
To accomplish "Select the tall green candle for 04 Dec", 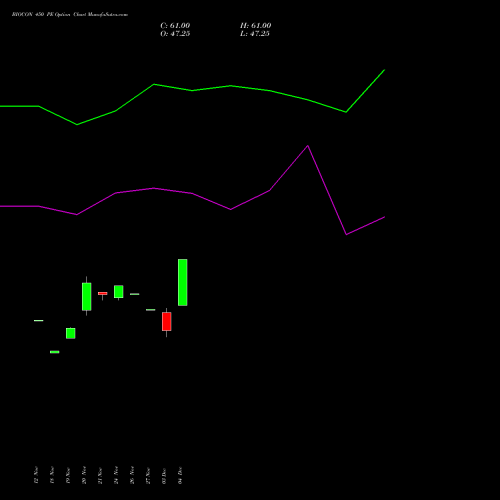I will 183,282.
